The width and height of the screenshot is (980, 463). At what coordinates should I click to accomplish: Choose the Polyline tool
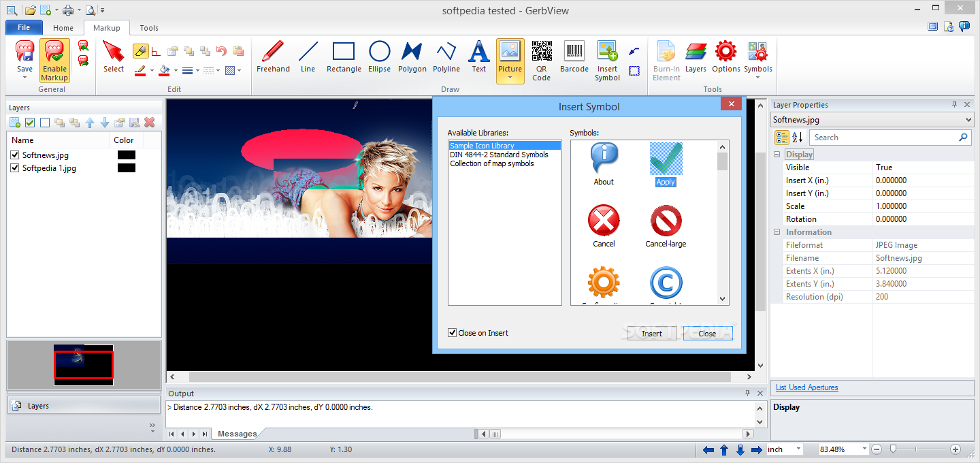tap(446, 57)
